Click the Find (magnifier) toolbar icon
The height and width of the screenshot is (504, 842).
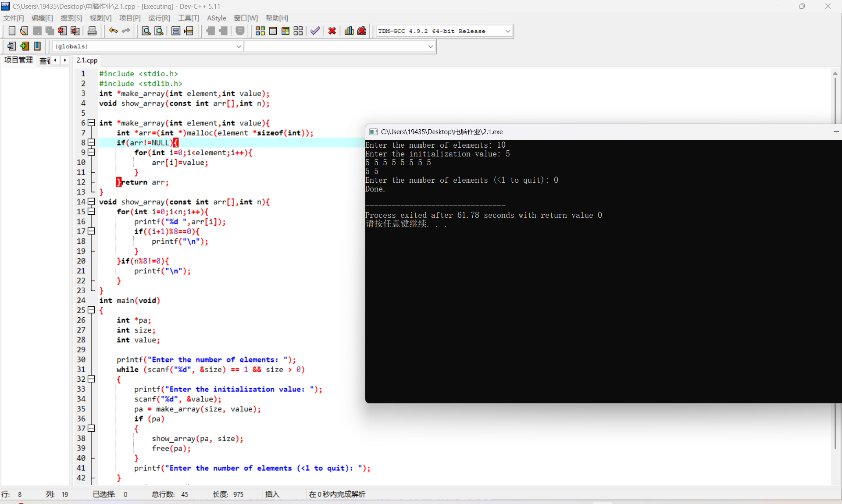146,31
